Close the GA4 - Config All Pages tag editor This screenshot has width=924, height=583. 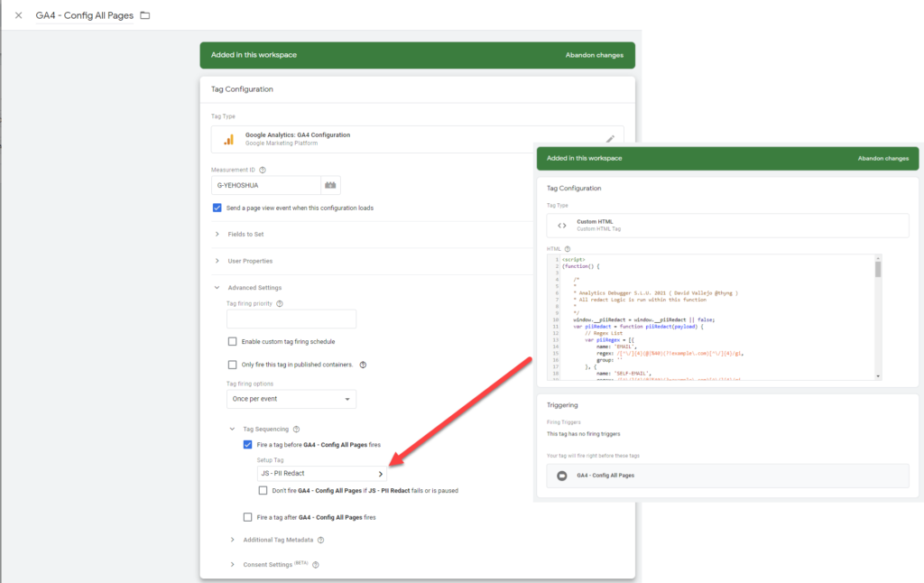coord(18,15)
